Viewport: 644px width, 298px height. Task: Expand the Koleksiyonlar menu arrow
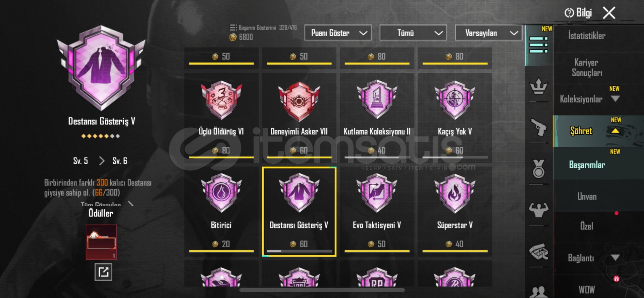(x=615, y=99)
